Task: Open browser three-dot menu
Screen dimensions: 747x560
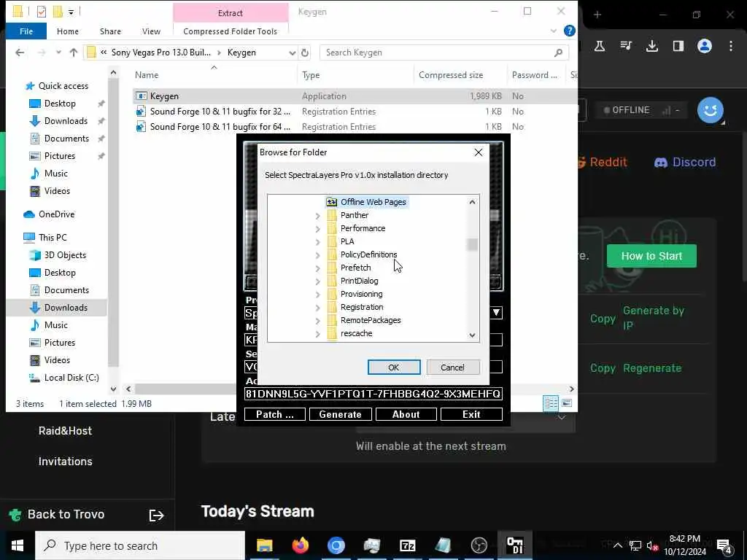Action: click(731, 46)
